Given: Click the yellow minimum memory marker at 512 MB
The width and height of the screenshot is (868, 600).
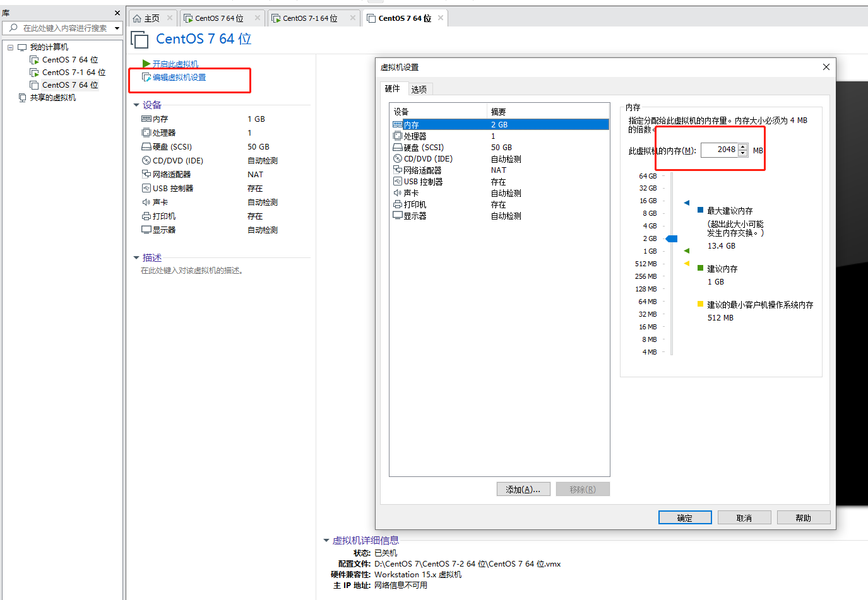Looking at the screenshot, I should click(x=687, y=264).
